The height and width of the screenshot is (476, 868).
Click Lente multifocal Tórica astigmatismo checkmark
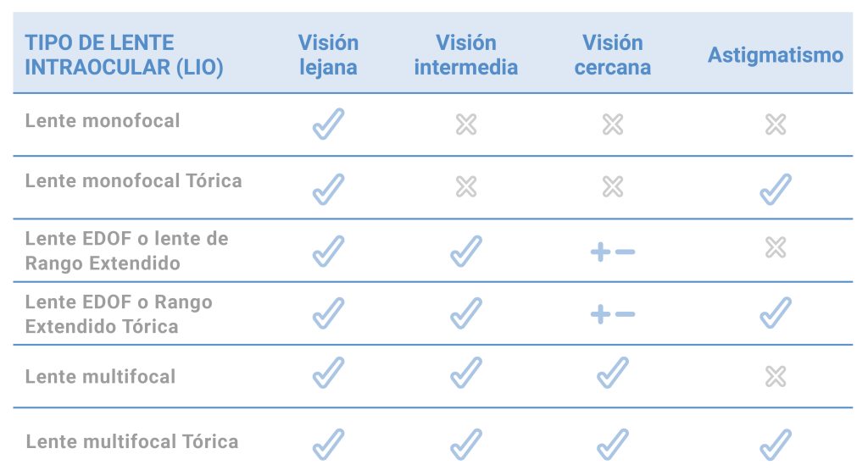point(775,445)
